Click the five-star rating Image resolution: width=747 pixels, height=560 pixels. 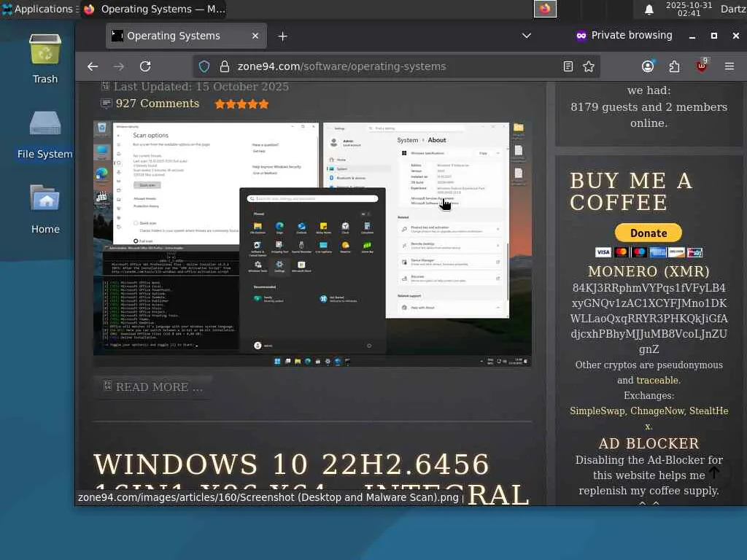[x=242, y=104]
